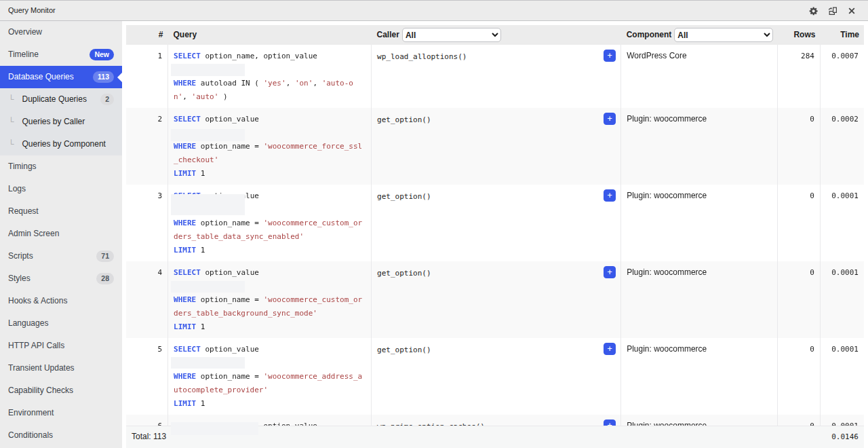Open the Admin Screen panel
868x448 pixels.
pyautogui.click(x=61, y=234)
